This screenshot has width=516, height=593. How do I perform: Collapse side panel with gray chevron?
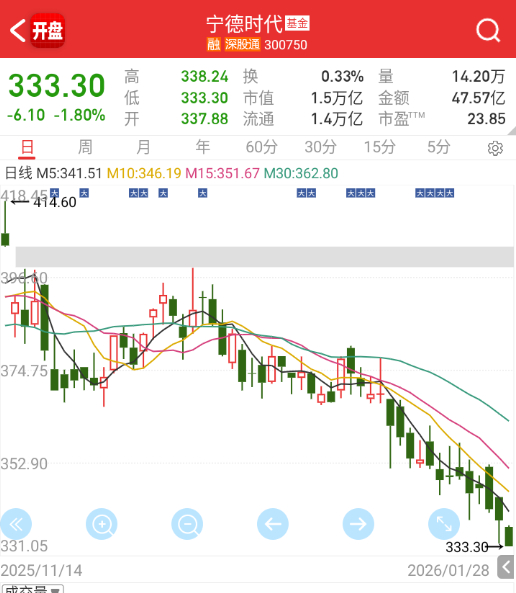click(506, 567)
